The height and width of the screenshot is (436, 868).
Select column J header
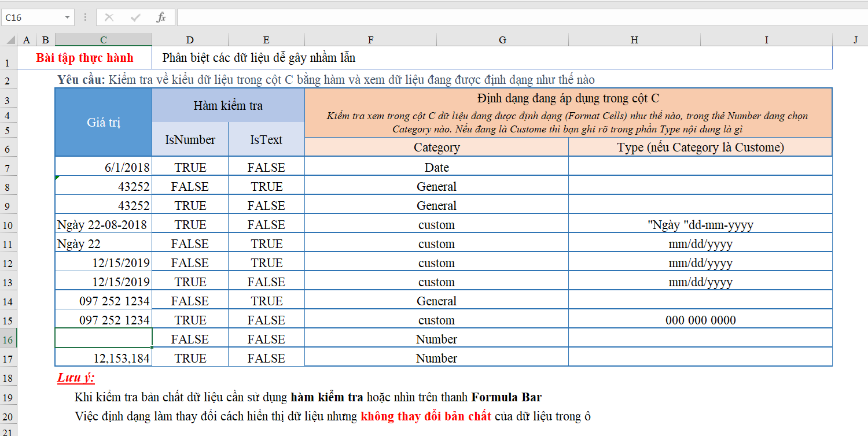pos(855,40)
